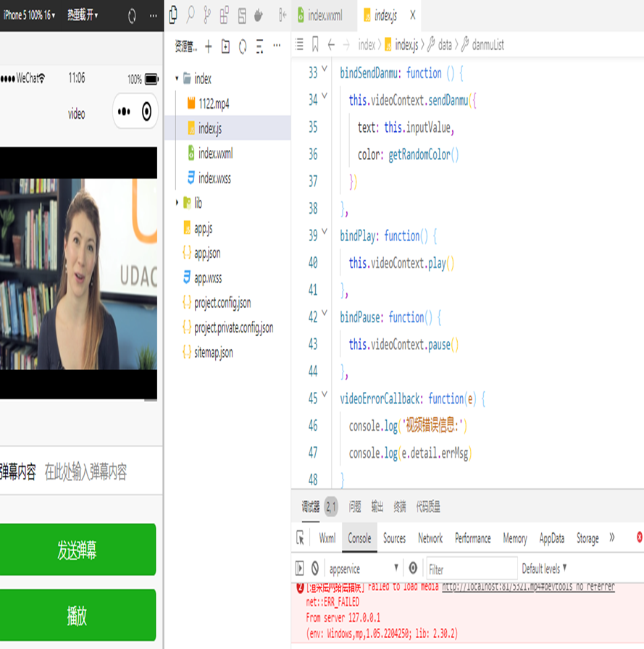
Task: Collapse all folders in the explorer
Action: (x=259, y=46)
